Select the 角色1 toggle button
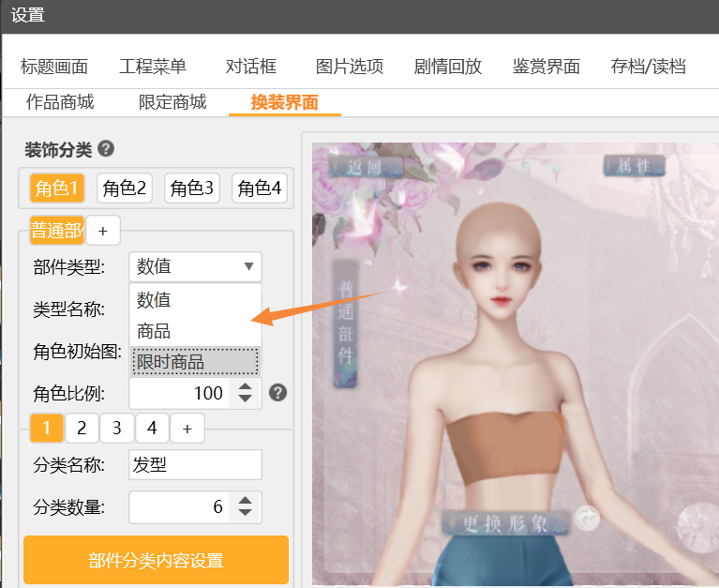The image size is (719, 588). click(57, 188)
